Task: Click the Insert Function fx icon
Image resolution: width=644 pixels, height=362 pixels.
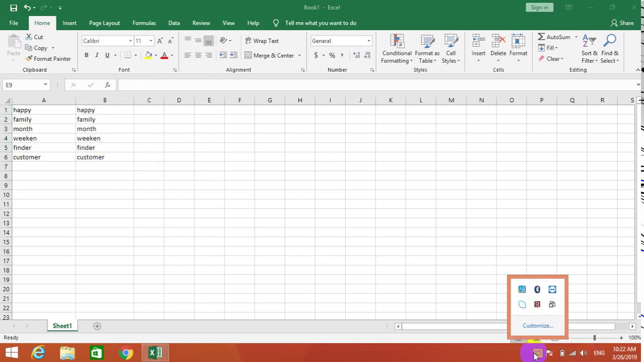Action: pos(107,85)
